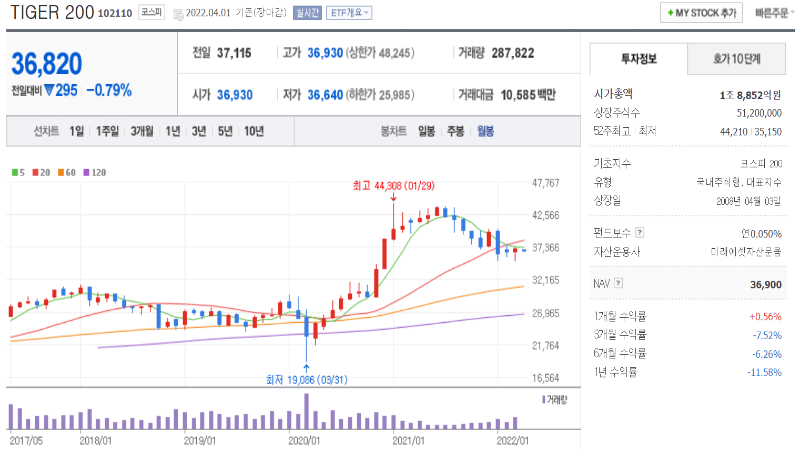Click the 하한가 25,985 text
The width and height of the screenshot is (800, 450).
point(380,95)
